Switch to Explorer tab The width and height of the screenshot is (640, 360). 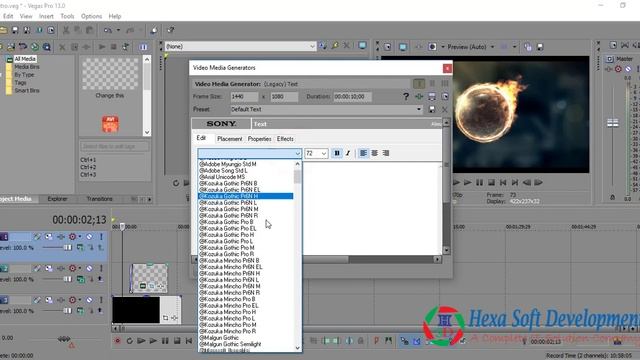point(58,199)
